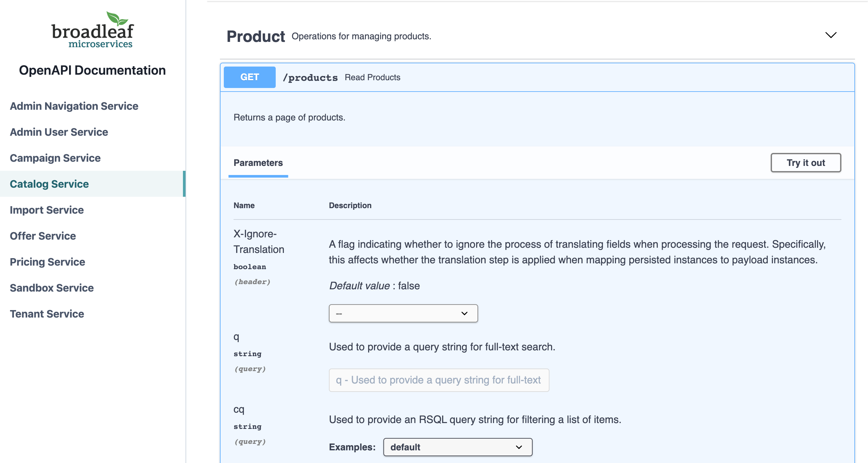
Task: Click the Offer Service sidebar icon
Action: point(42,235)
